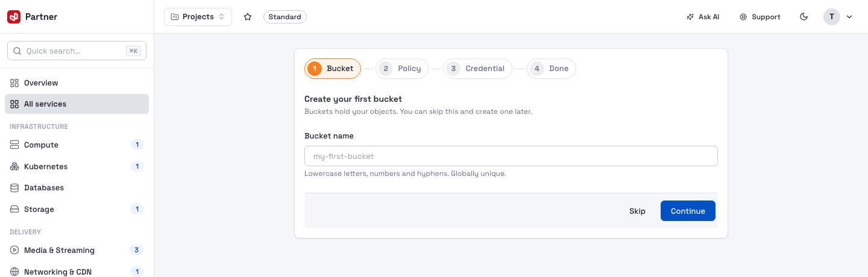Click the Storage drive icon
Viewport: 868px width, 277px height.
[14, 209]
